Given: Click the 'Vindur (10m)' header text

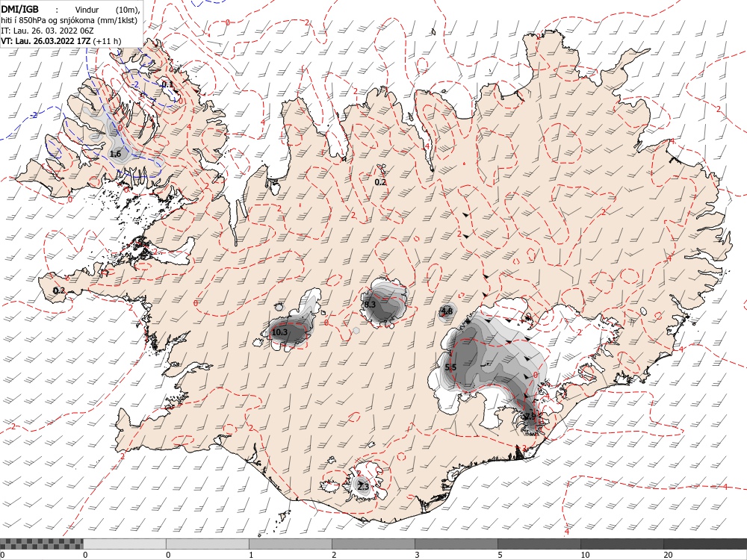Looking at the screenshot, I should click(108, 10).
